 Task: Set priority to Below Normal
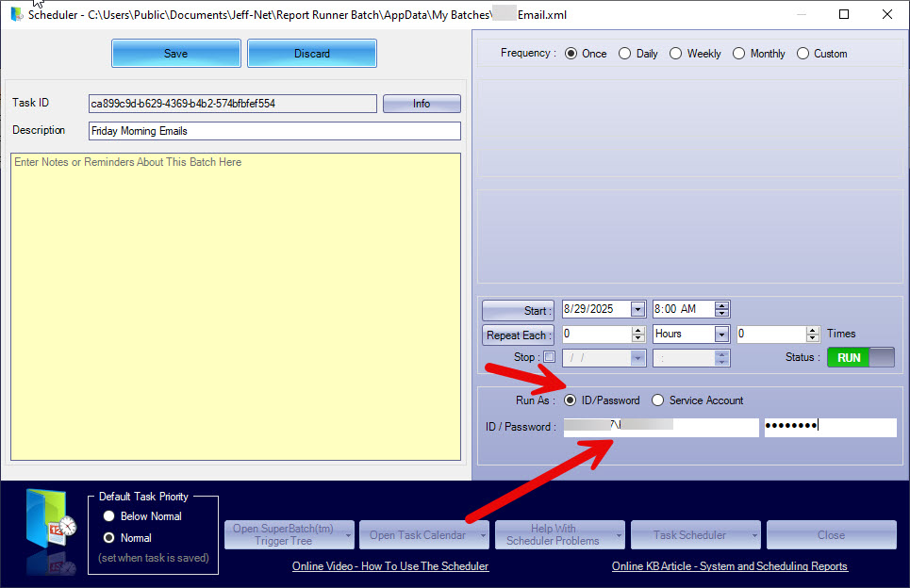pyautogui.click(x=109, y=516)
